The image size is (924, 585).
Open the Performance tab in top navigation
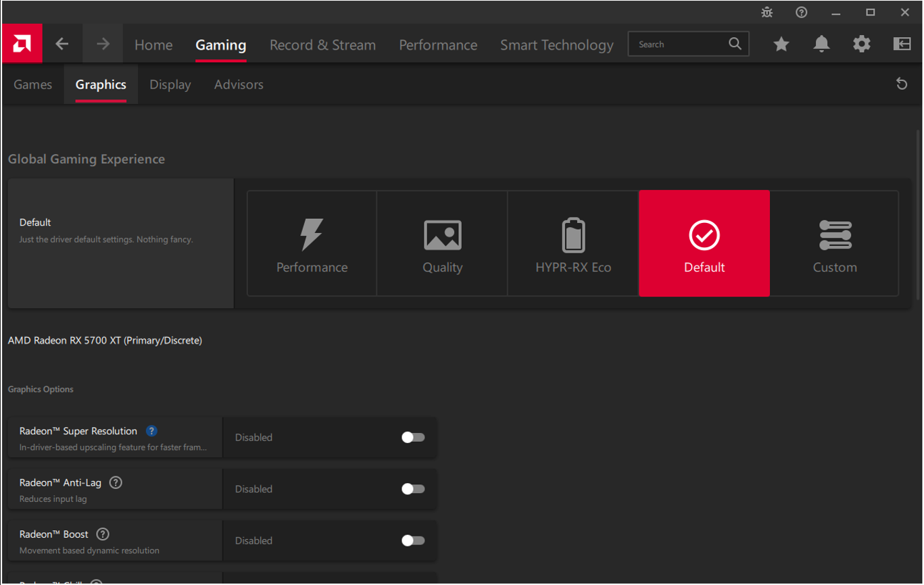(438, 45)
